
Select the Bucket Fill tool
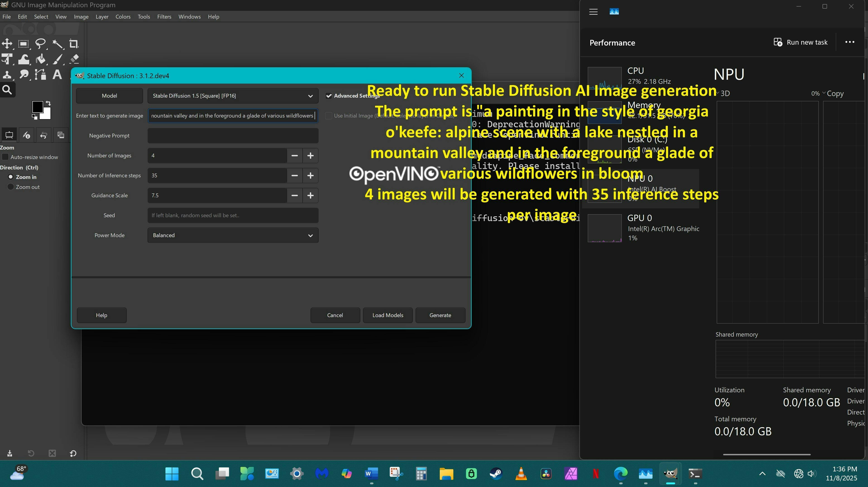point(41,59)
